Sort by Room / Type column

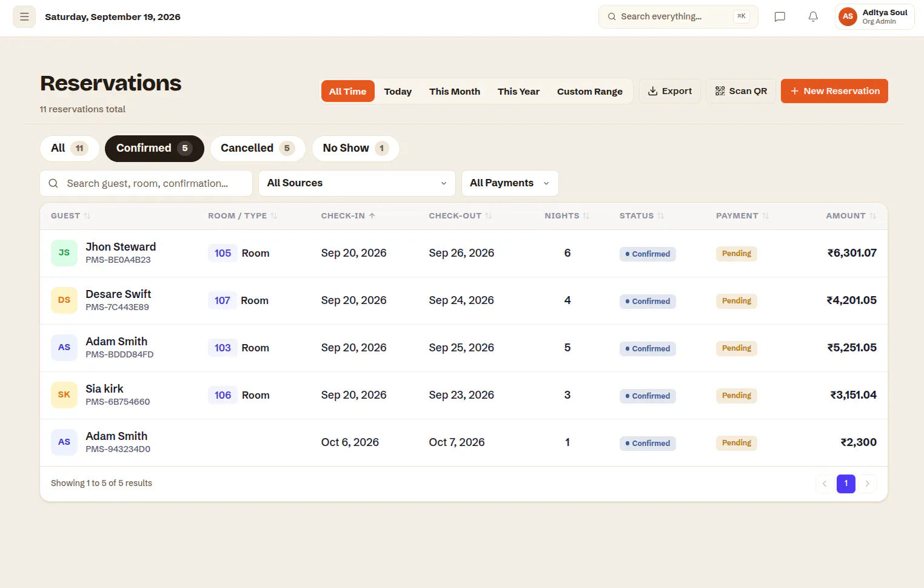coord(243,216)
